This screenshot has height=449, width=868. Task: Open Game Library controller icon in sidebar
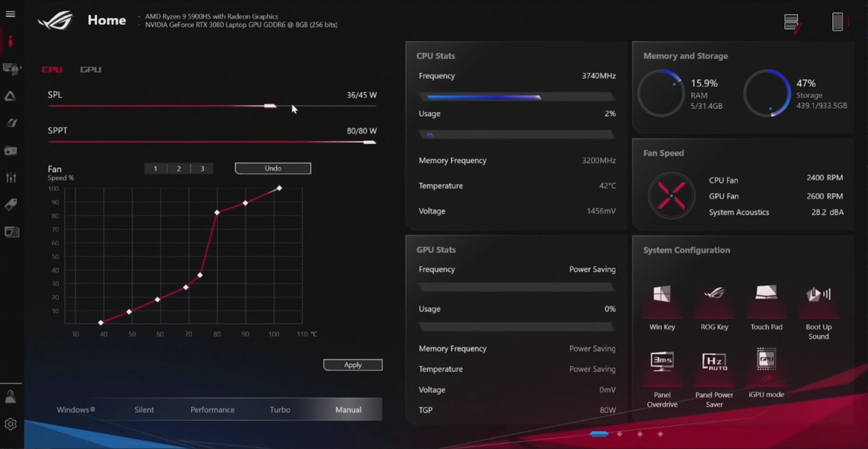(10, 151)
